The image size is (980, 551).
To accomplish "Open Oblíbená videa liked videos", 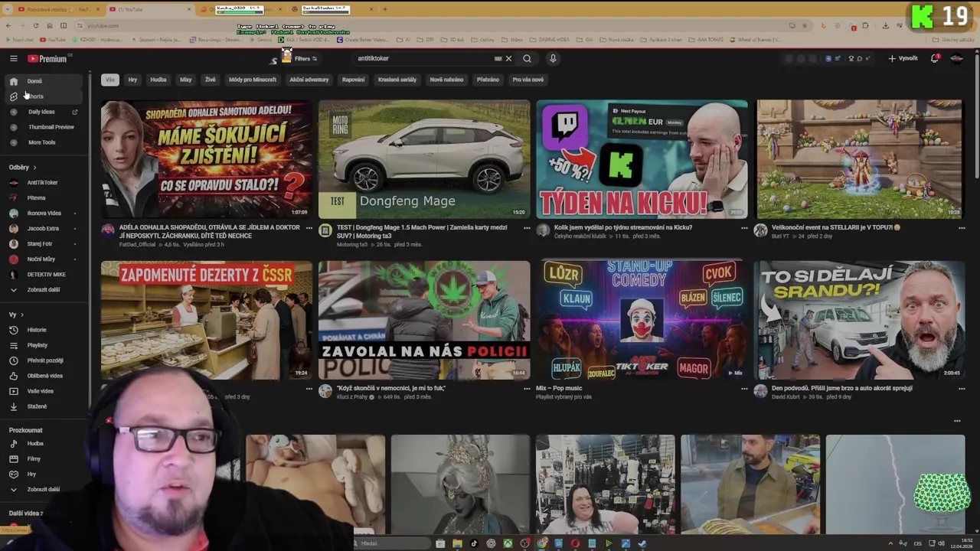I will 44,376.
